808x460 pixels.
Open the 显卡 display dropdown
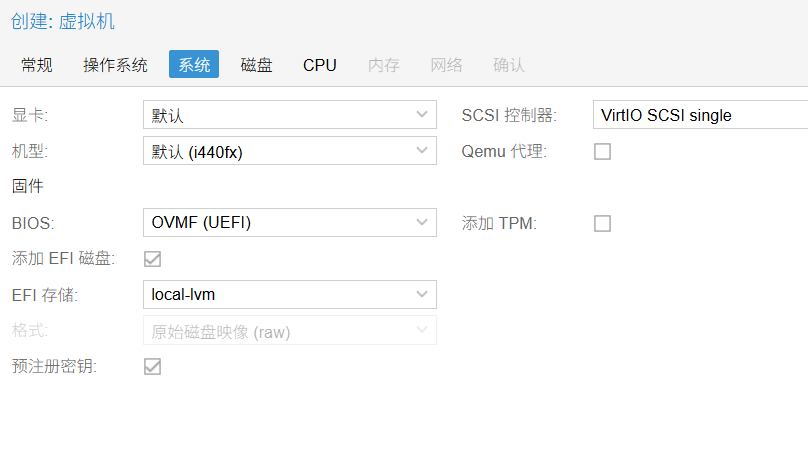point(421,115)
